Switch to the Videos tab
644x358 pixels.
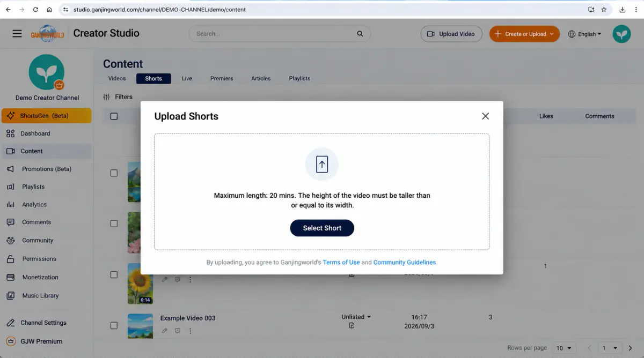[x=117, y=78]
